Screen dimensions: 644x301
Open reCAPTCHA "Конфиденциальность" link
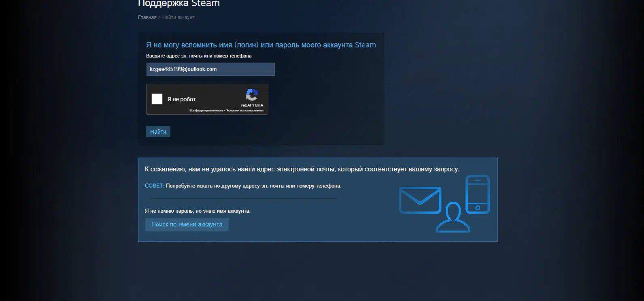pos(206,110)
